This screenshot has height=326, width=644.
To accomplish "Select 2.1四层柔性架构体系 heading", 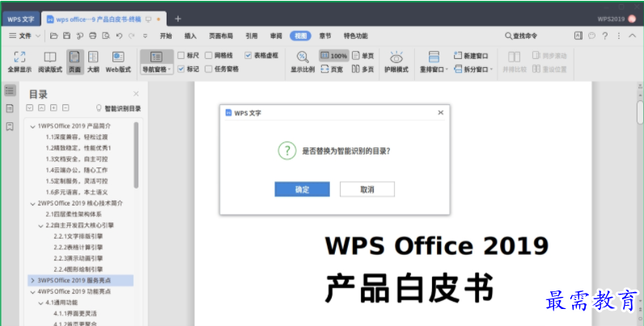I will tap(74, 214).
